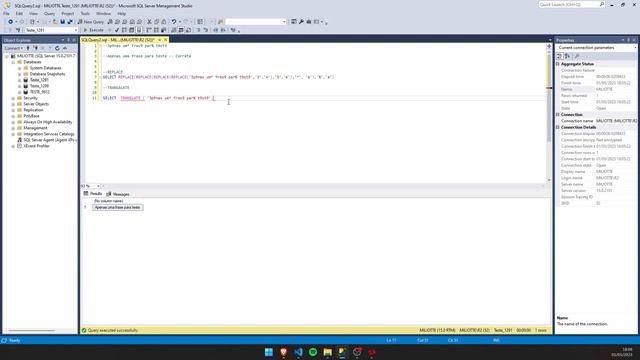Click the Connect plug icon in Object Explorer

point(28,48)
